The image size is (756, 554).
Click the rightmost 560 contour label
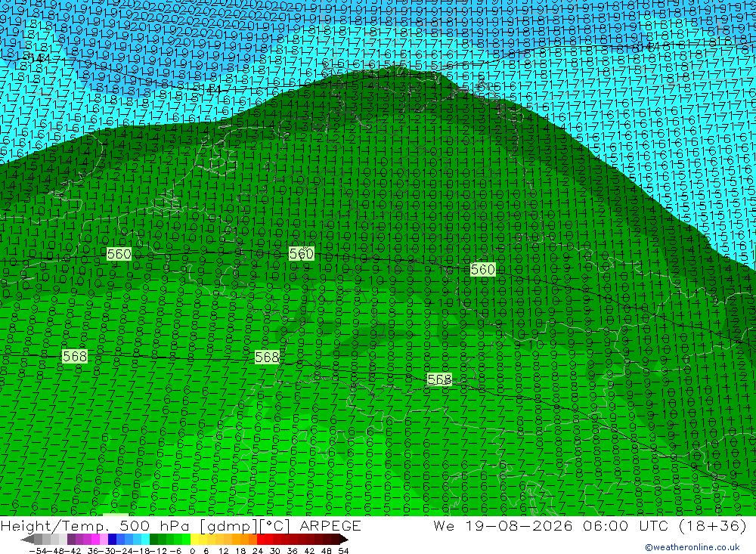[x=482, y=270]
